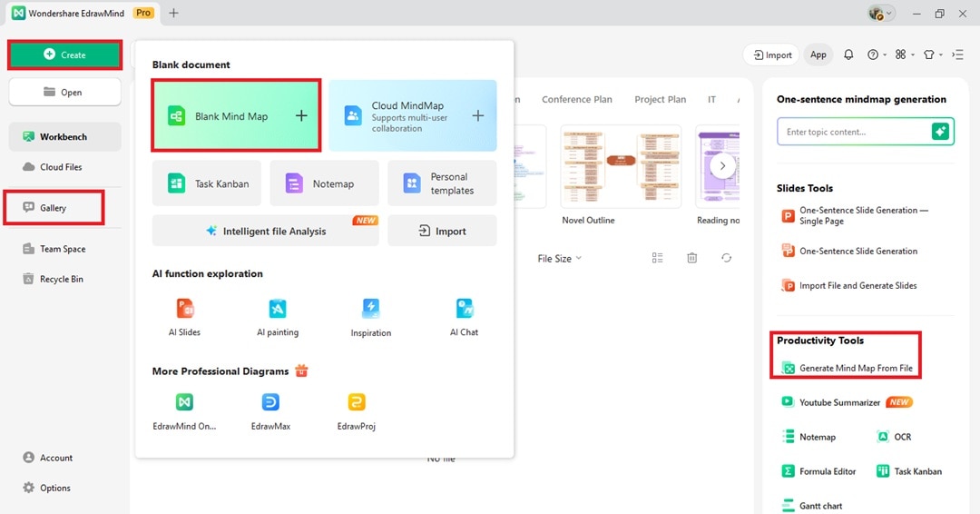Select the IT template tab
Image resolution: width=980 pixels, height=514 pixels.
[x=712, y=99]
